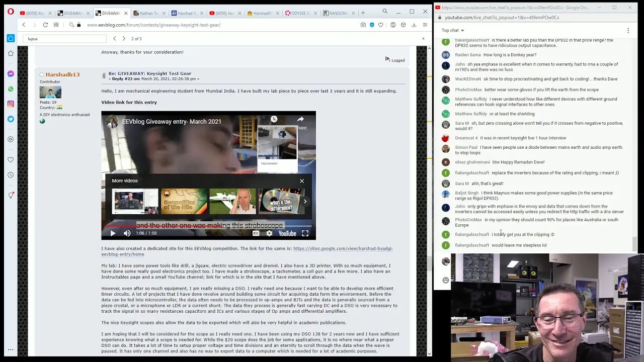Watch on YouTube via the logo button
This screenshot has width=644, height=362.
[x=287, y=233]
